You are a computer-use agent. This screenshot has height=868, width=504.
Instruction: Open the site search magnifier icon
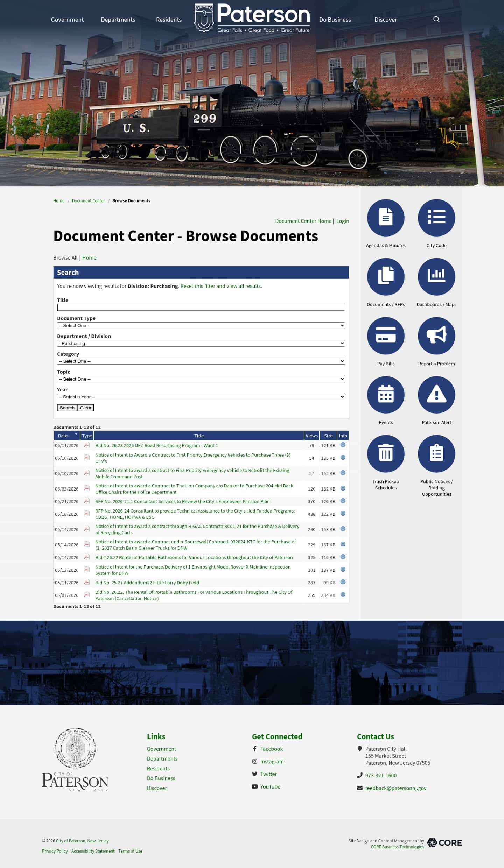[436, 19]
